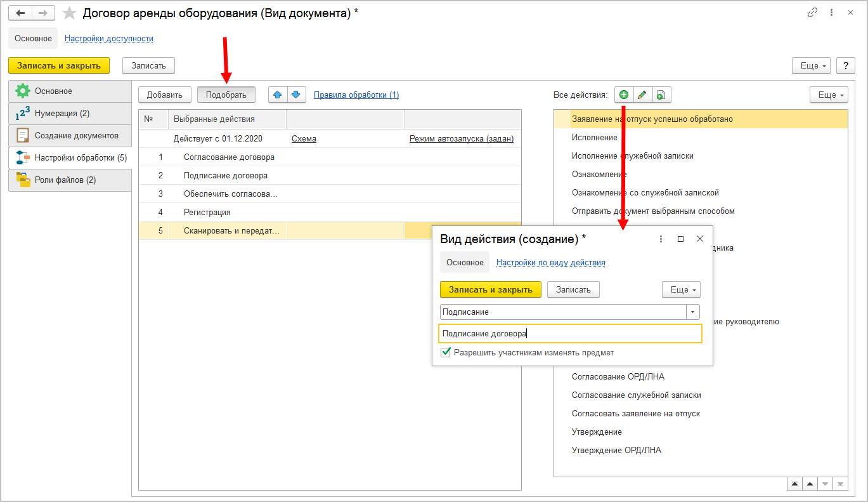868x502 pixels.
Task: Add document type to favorites with star
Action: [70, 13]
